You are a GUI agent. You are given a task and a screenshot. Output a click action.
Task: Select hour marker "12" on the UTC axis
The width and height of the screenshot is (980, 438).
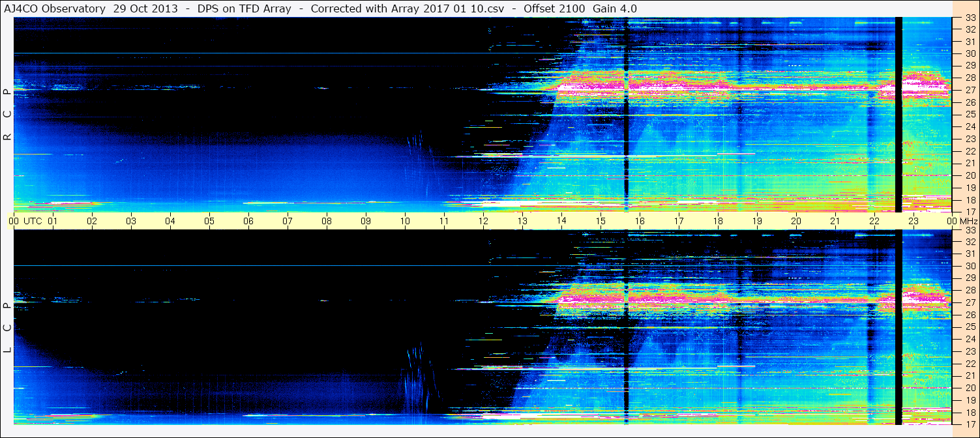tap(483, 221)
